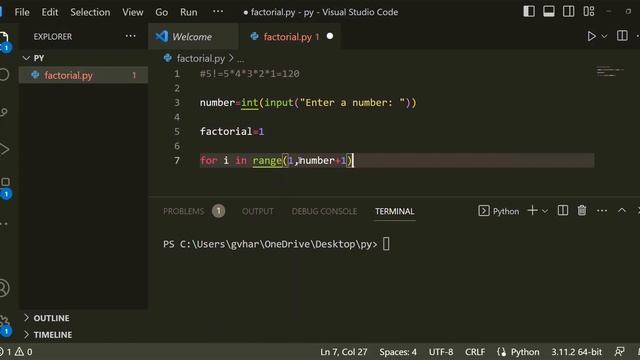Click the breadcrumb ellipsis after factorial.py
The height and width of the screenshot is (360, 640).
[x=241, y=60]
